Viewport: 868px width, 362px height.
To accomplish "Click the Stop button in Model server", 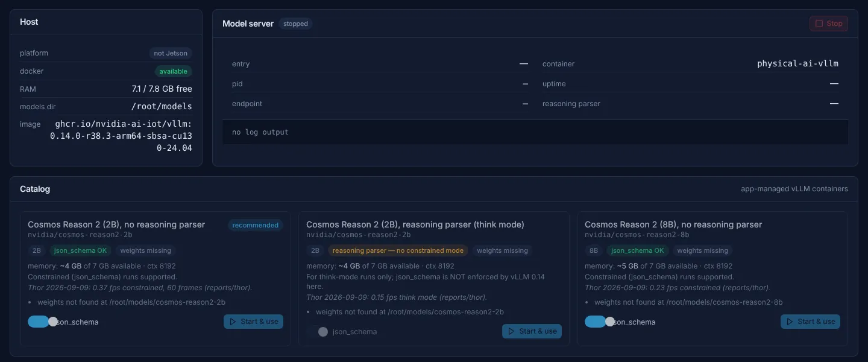I will coord(829,24).
